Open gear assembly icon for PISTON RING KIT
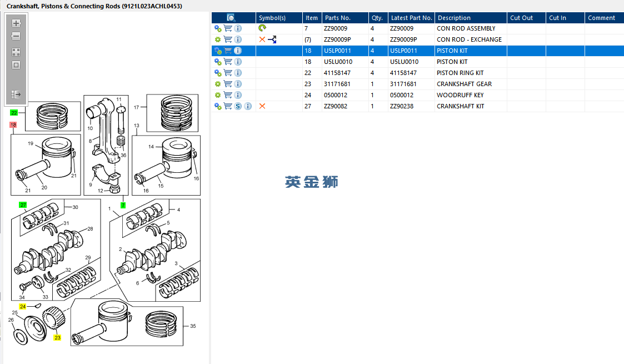The height and width of the screenshot is (364, 624). coord(218,73)
